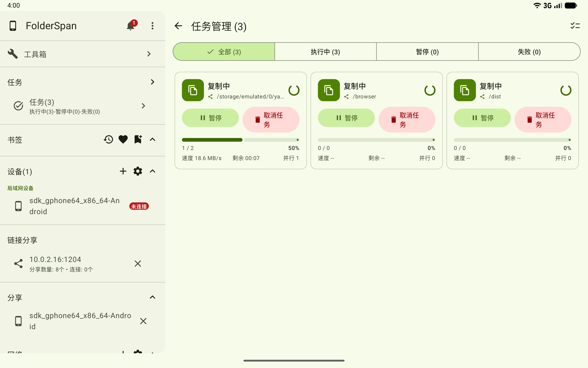Open bookmark history clock icon

pyautogui.click(x=108, y=139)
